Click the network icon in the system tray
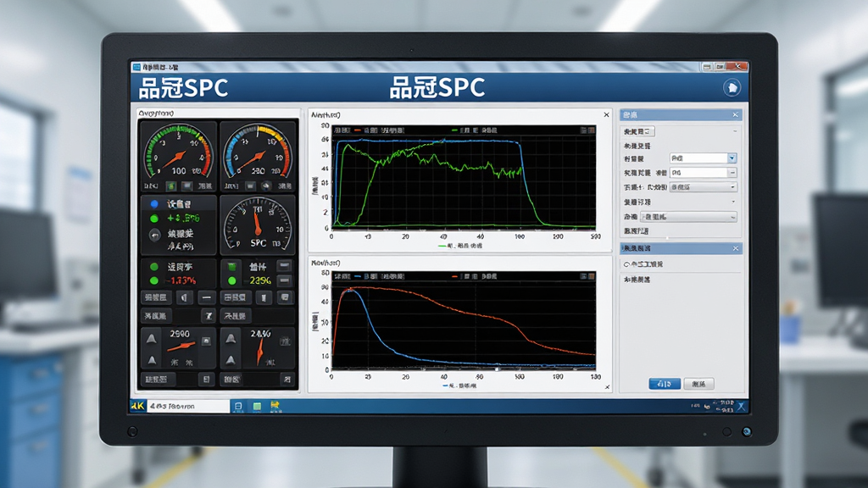The width and height of the screenshot is (868, 488). (707, 407)
